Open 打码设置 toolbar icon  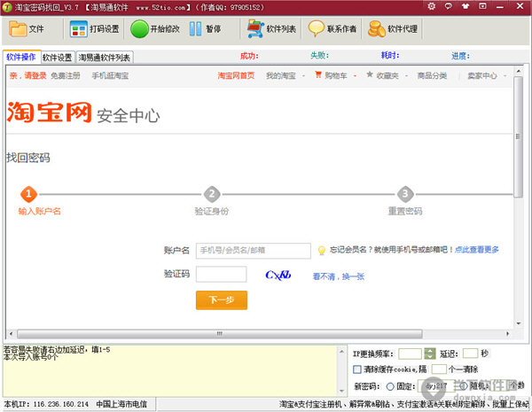(79, 29)
